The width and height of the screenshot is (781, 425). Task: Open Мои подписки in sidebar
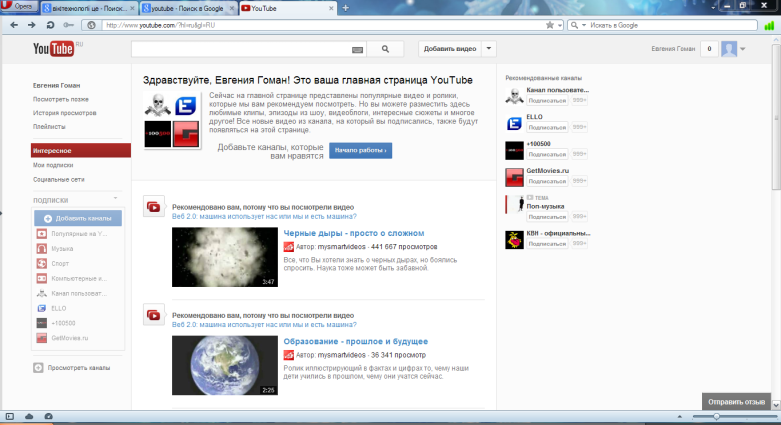[x=53, y=165]
